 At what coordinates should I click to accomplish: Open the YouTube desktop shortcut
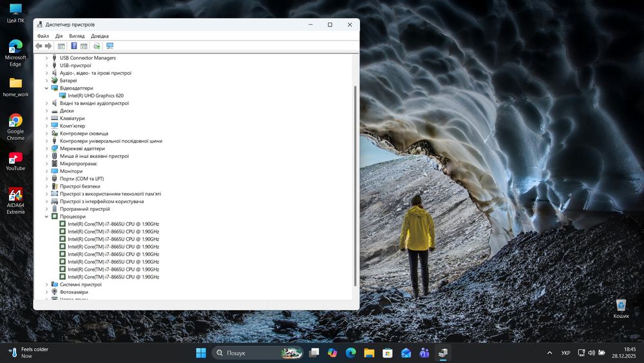pyautogui.click(x=15, y=161)
